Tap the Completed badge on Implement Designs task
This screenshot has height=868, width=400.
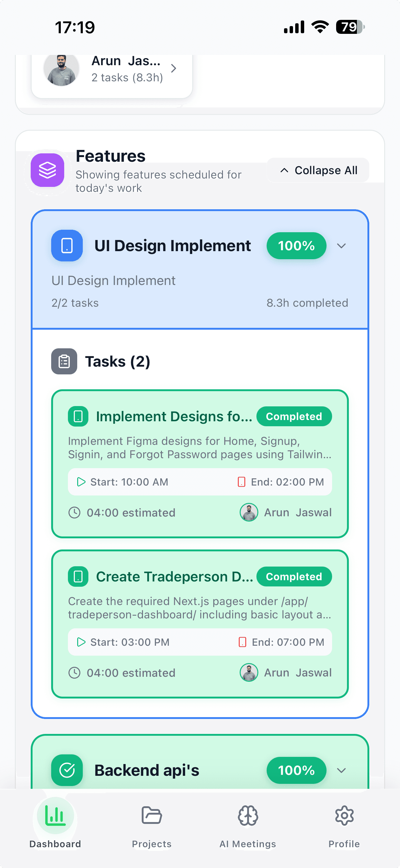[x=294, y=416]
